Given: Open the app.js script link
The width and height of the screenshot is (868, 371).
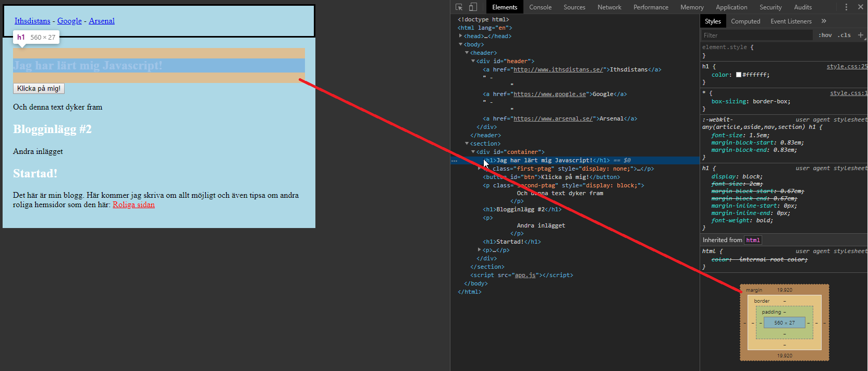Looking at the screenshot, I should [525, 275].
